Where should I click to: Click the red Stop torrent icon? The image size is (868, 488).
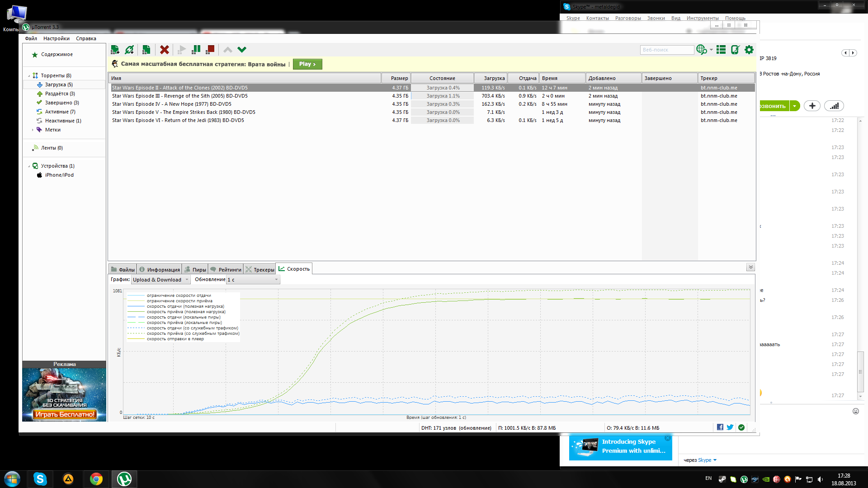[x=210, y=50]
